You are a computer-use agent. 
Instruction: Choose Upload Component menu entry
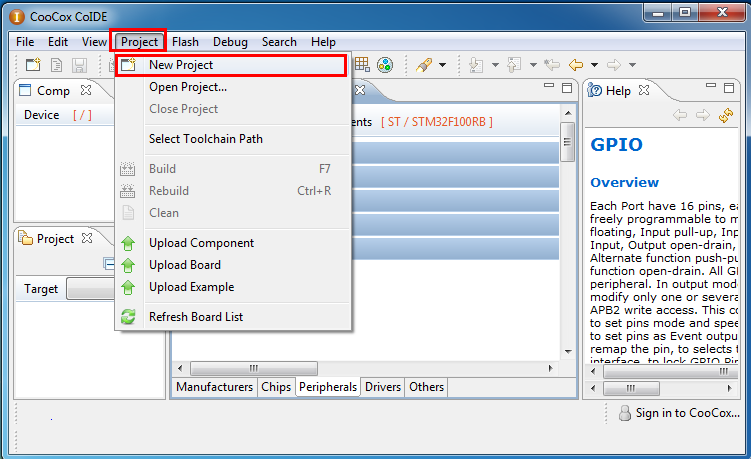click(x=233, y=243)
